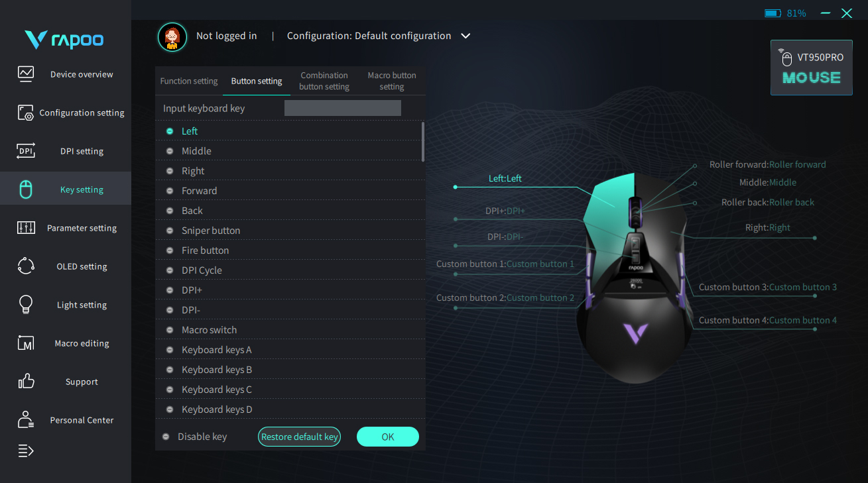Click the Restore default key button

[299, 437]
